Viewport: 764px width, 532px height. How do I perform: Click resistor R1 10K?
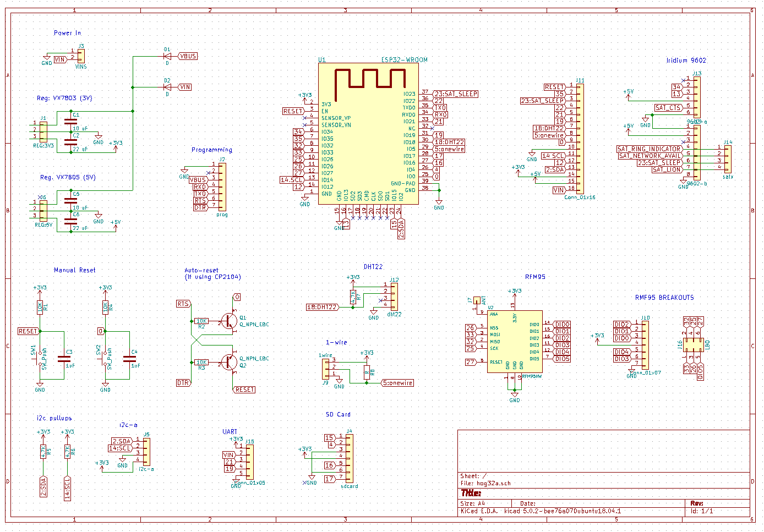(x=40, y=308)
